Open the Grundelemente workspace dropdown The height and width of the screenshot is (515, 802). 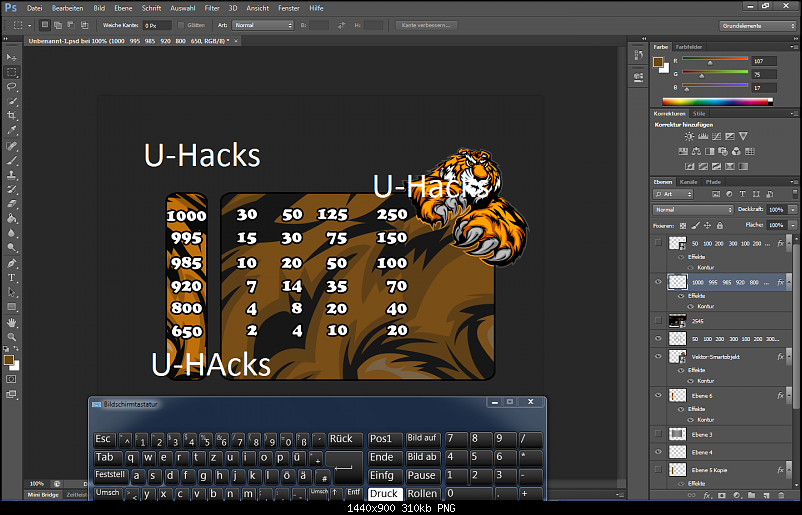tap(758, 26)
